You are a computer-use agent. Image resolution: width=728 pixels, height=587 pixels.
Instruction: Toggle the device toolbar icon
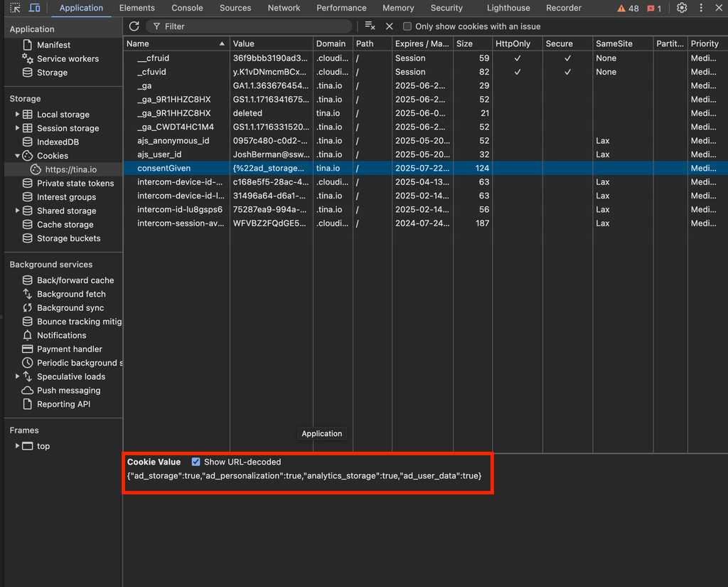34,8
